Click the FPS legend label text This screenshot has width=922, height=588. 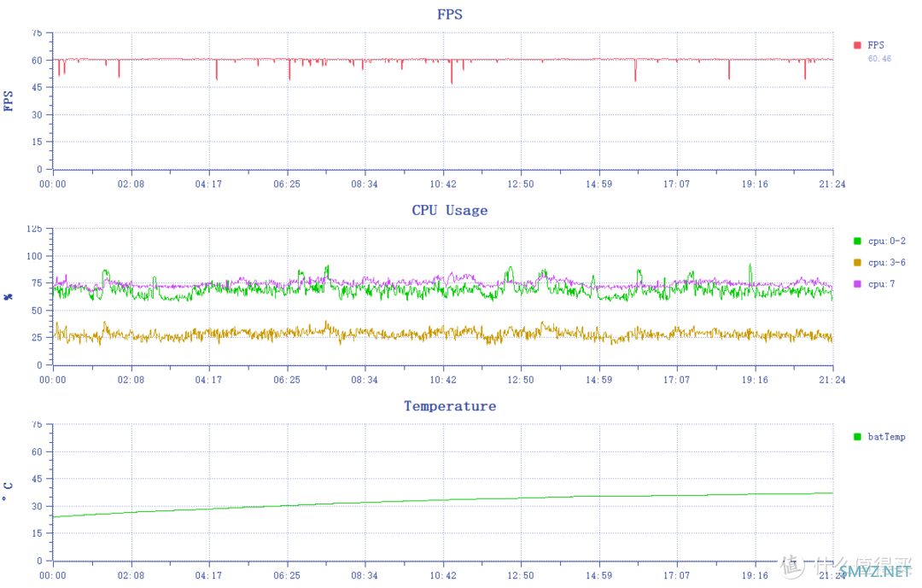876,45
